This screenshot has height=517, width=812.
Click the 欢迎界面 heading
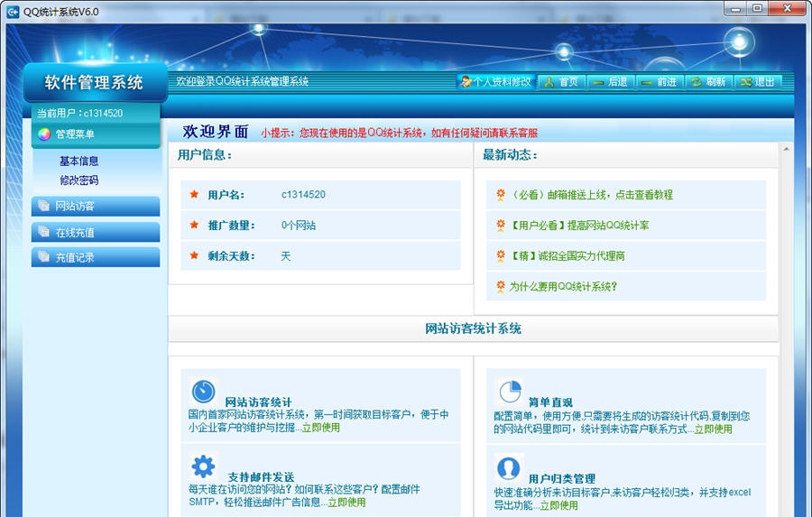coord(216,132)
